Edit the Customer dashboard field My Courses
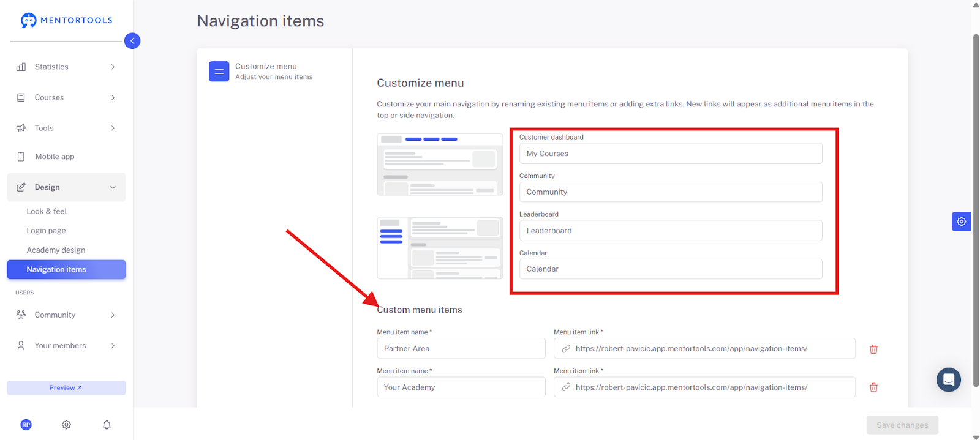Image resolution: width=980 pixels, height=440 pixels. pyautogui.click(x=671, y=154)
